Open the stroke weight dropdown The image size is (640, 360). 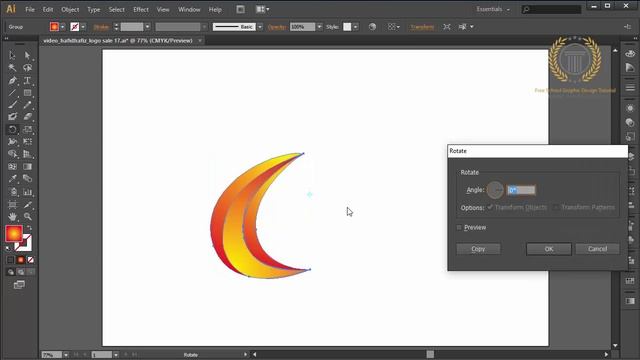(x=147, y=27)
